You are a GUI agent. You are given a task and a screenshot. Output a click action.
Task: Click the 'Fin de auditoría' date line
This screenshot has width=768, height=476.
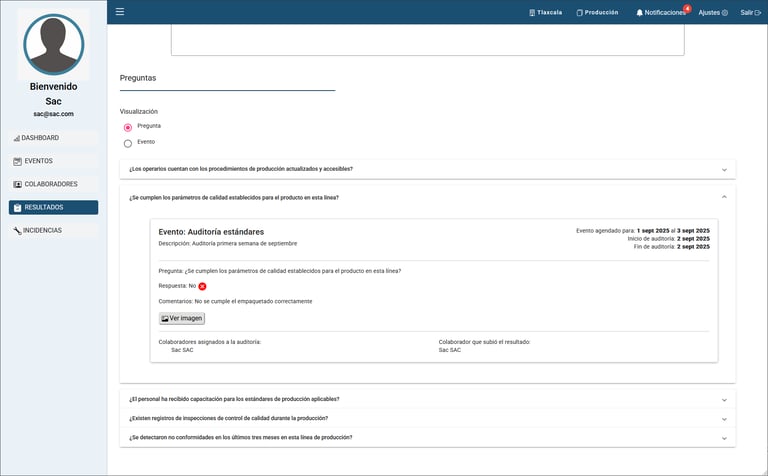[x=672, y=247]
